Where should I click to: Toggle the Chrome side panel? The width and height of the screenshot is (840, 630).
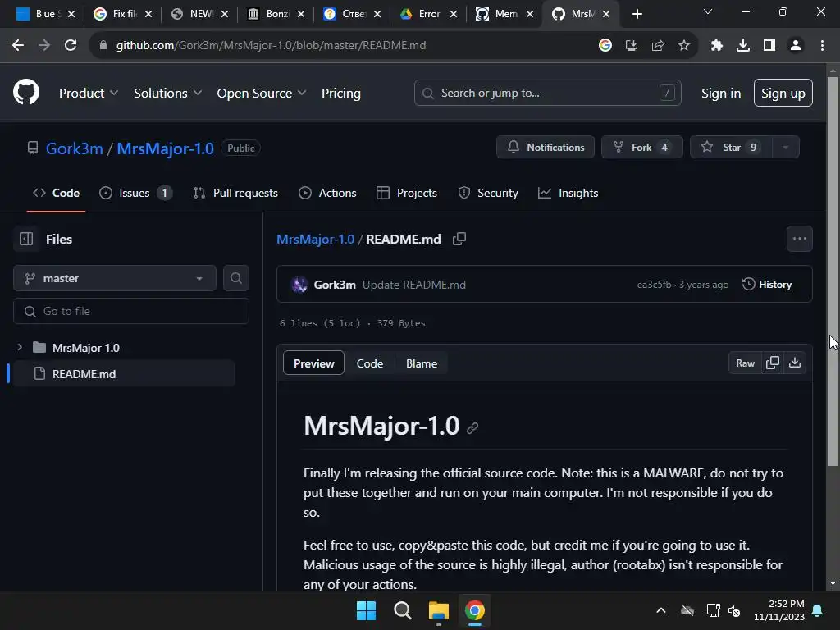[x=769, y=46]
